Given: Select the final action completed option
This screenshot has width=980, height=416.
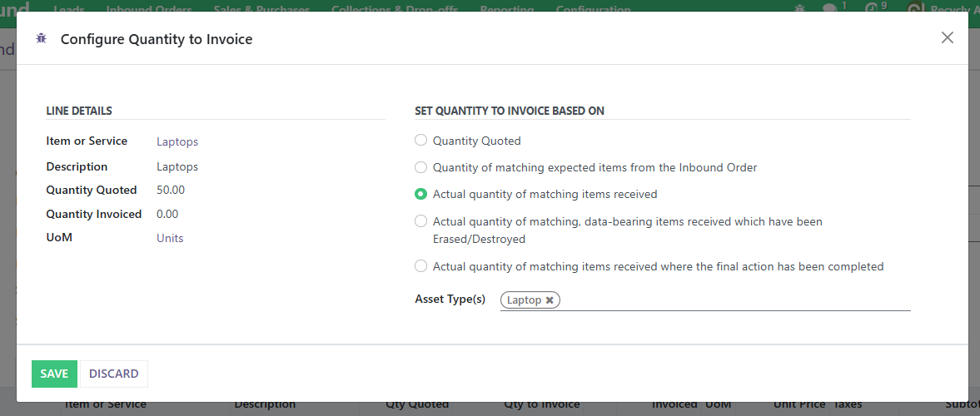Looking at the screenshot, I should click(x=421, y=266).
